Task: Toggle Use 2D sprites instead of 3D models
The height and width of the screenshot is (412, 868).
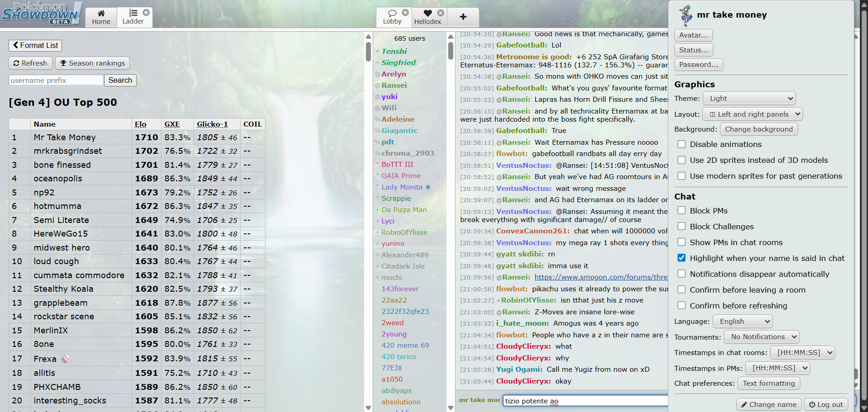Action: tap(681, 160)
